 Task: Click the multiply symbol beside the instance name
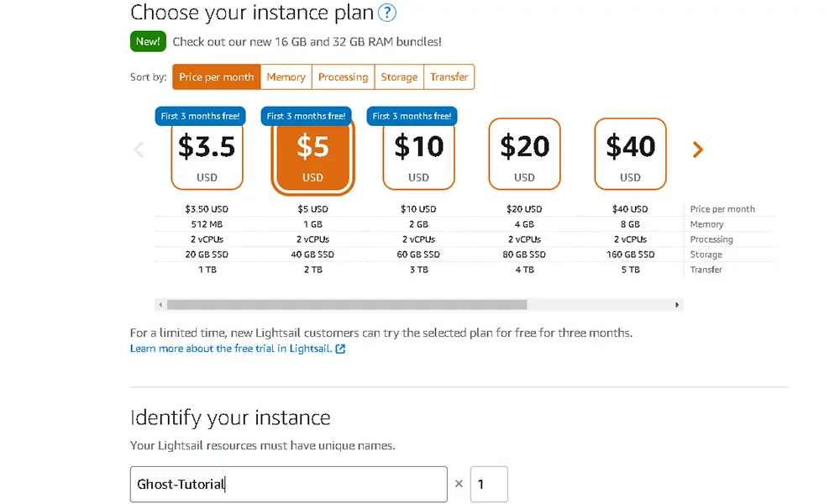tap(459, 484)
